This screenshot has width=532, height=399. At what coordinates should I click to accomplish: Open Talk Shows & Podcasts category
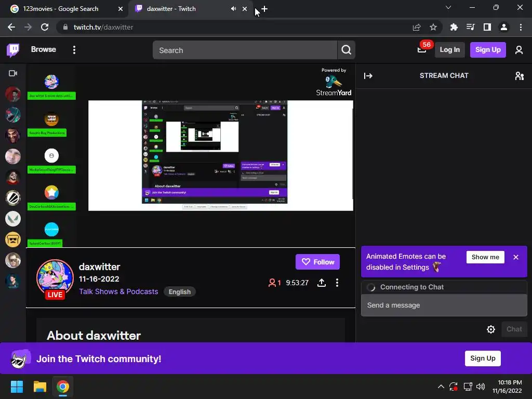(x=118, y=291)
